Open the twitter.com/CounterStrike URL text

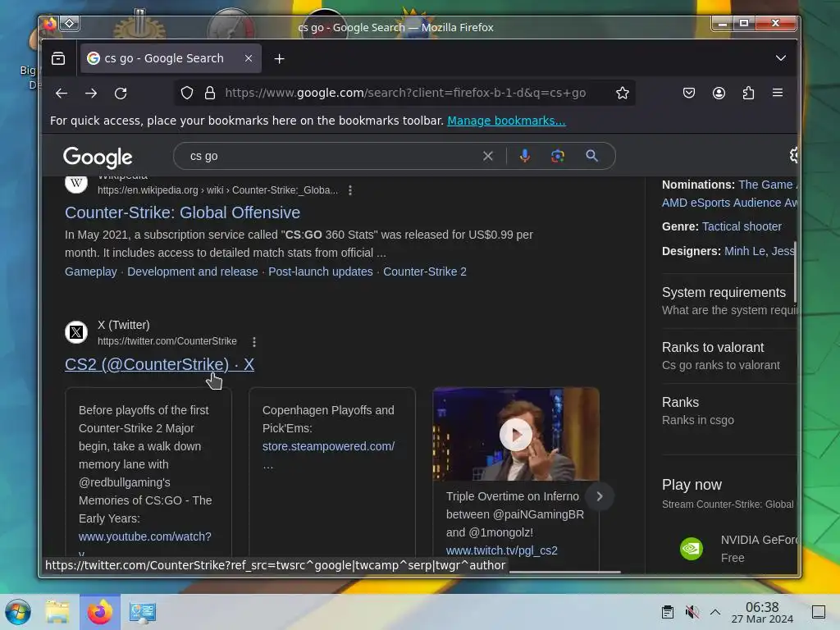point(167,341)
